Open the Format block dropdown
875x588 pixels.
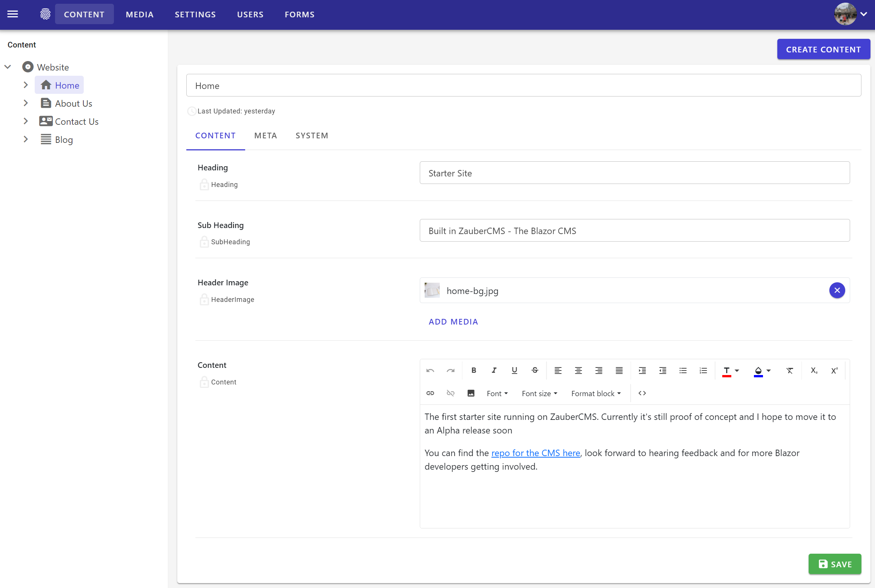tap(596, 393)
